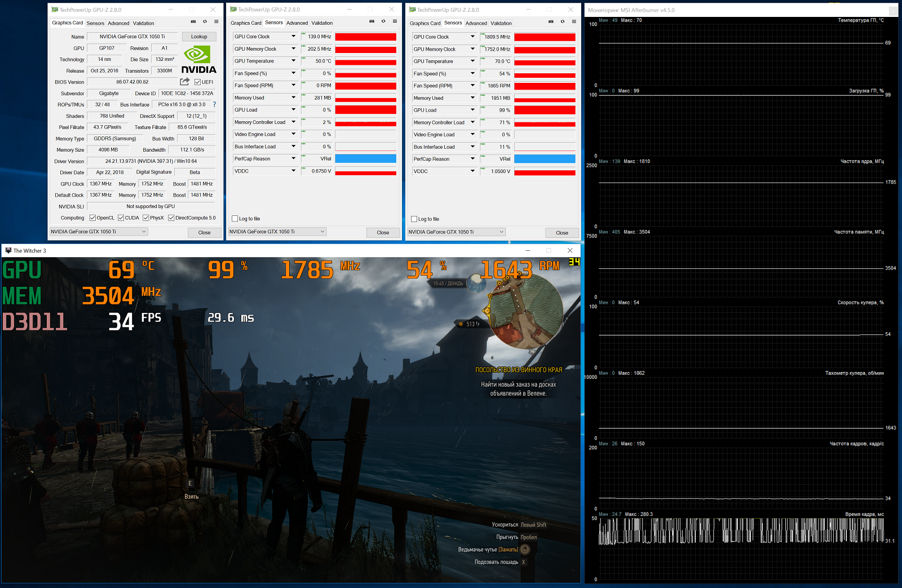Click the Lookup button
This screenshot has width=902, height=588.
(199, 37)
